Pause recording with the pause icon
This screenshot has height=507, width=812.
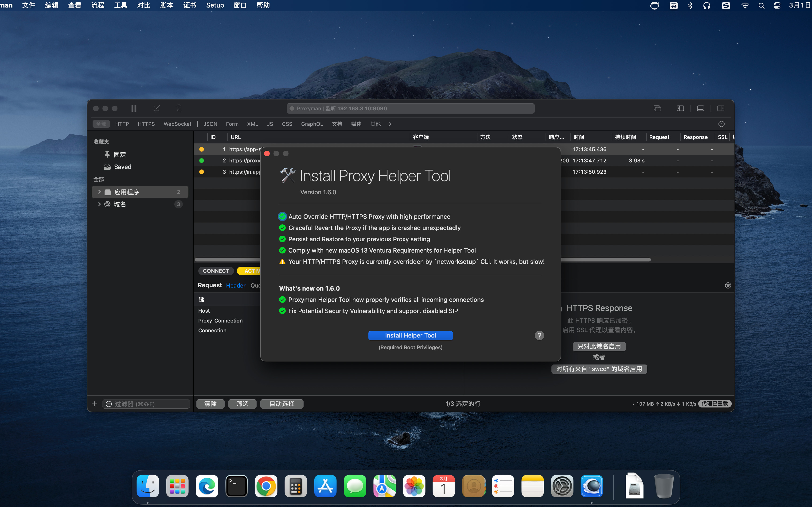(134, 108)
